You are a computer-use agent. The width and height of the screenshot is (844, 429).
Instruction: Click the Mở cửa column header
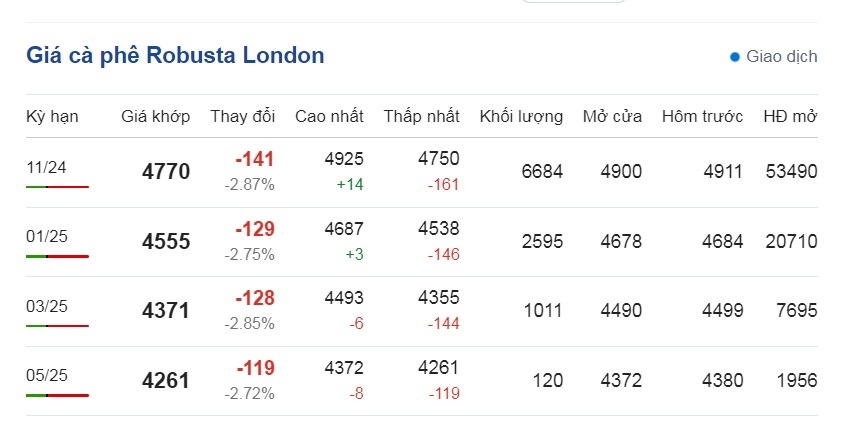[613, 116]
